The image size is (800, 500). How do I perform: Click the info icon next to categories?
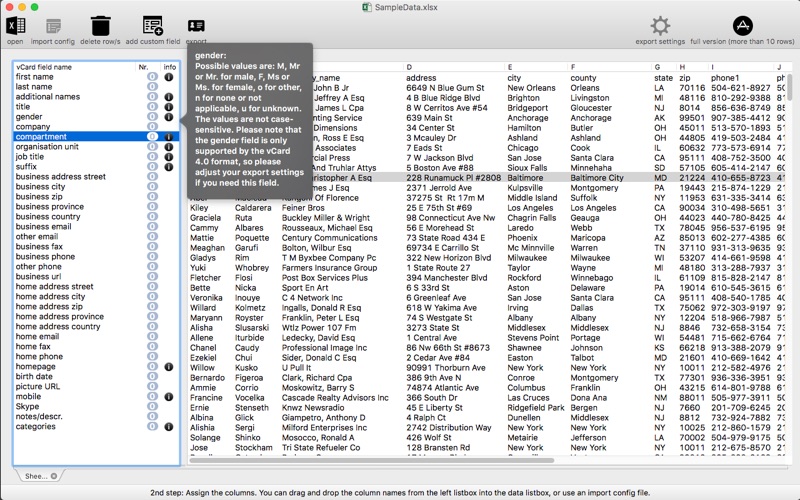169,427
